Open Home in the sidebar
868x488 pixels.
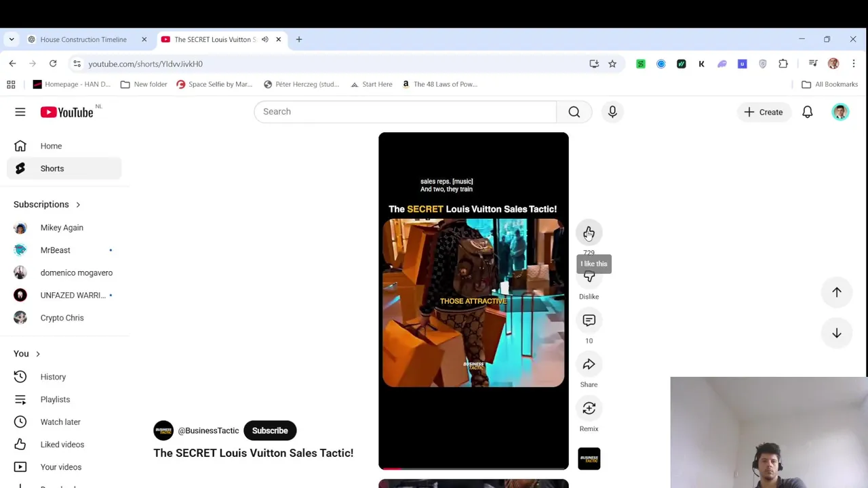pyautogui.click(x=64, y=146)
